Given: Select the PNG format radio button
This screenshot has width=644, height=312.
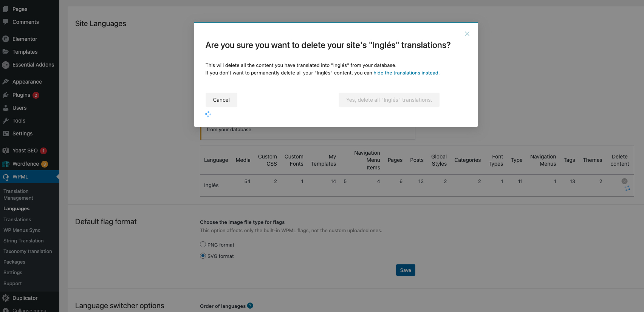Looking at the screenshot, I should click(x=203, y=245).
